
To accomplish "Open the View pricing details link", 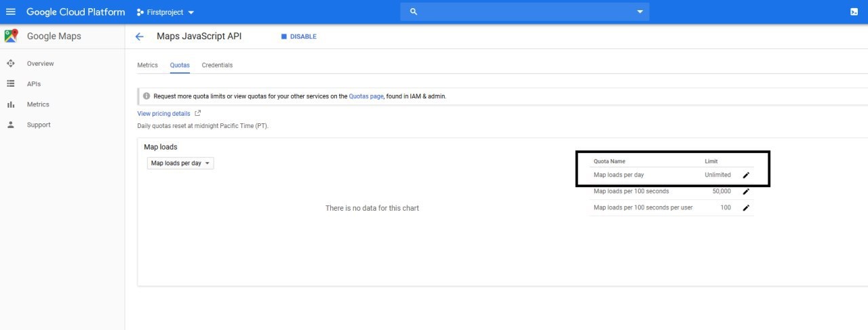I will [163, 114].
